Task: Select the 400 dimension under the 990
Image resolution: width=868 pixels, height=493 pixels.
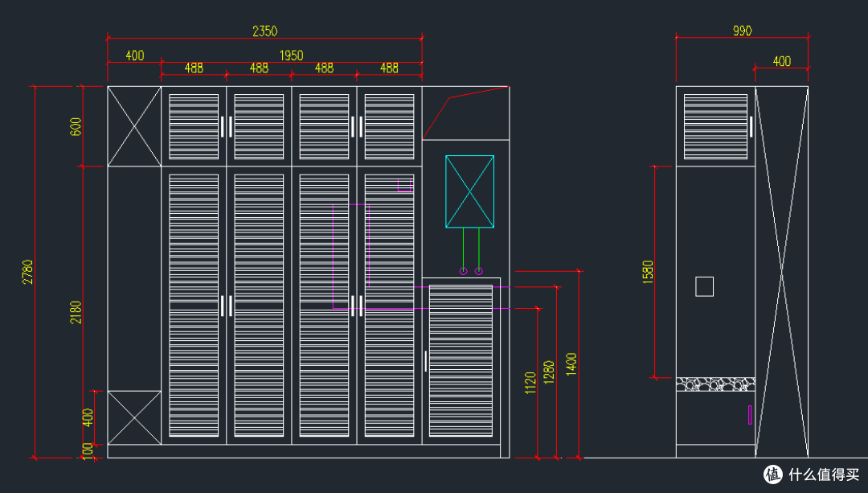Action: click(782, 61)
